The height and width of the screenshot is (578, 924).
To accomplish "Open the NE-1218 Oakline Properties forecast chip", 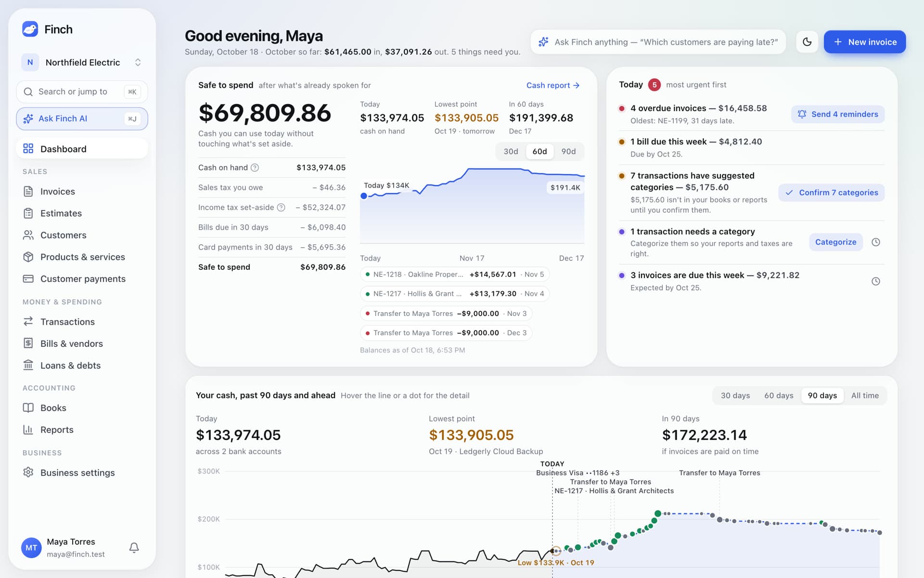I will coord(455,275).
